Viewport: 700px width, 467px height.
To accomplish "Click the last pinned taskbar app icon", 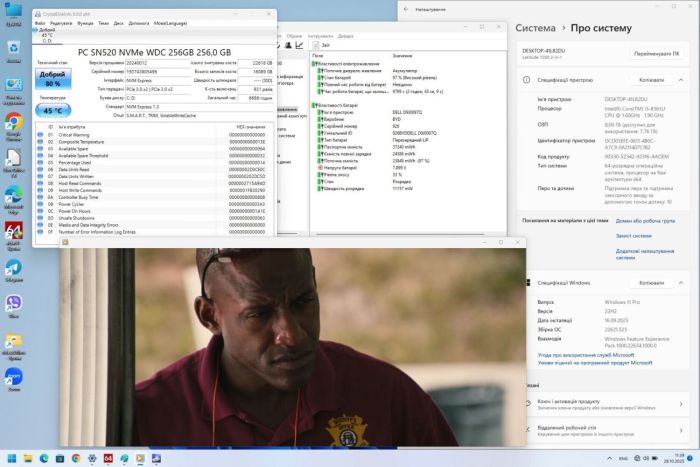I will coord(156,459).
